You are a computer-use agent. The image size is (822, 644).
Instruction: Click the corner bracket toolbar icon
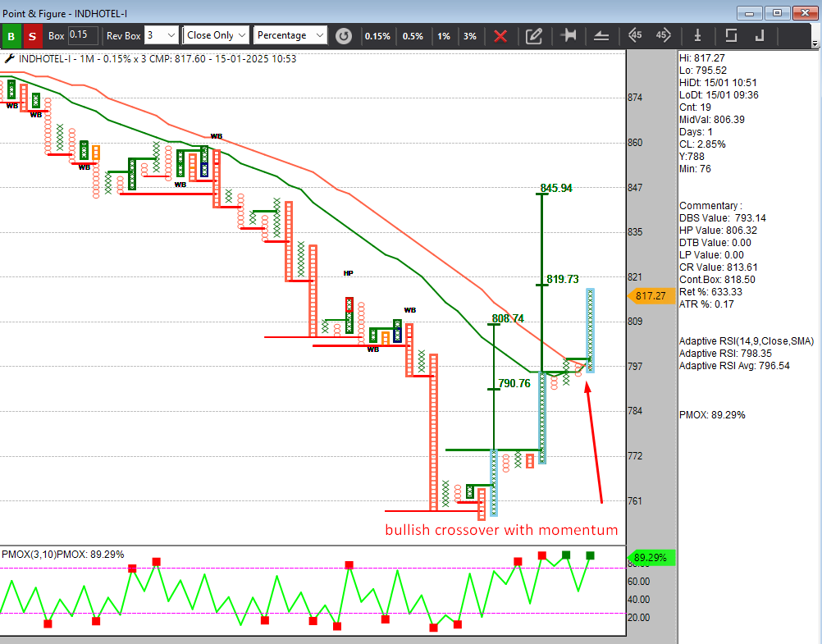pyautogui.click(x=760, y=35)
